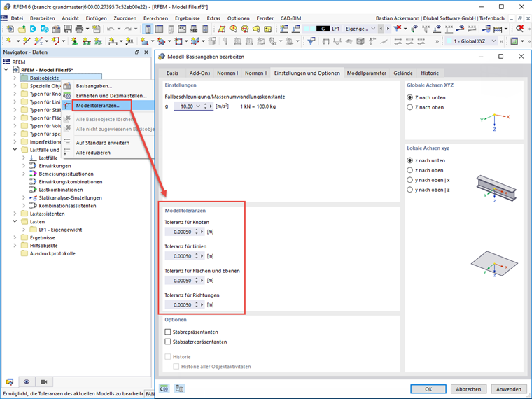Toggle the Navigator panel icon in toolbar
Viewport: 532px width, 399px height.
[x=148, y=29]
